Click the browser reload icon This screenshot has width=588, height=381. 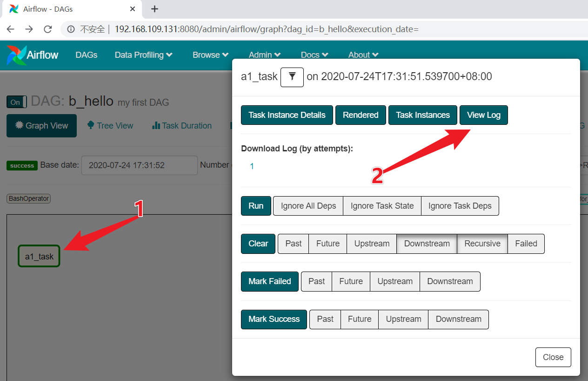pyautogui.click(x=48, y=29)
